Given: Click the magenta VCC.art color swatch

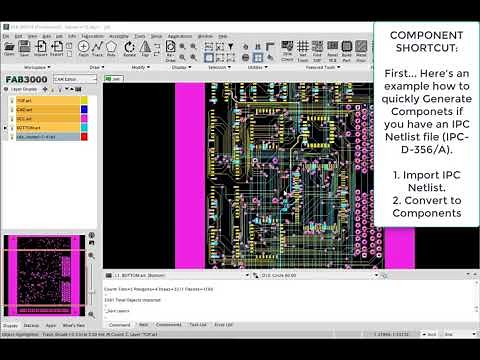Looking at the screenshot, I should [84, 118].
